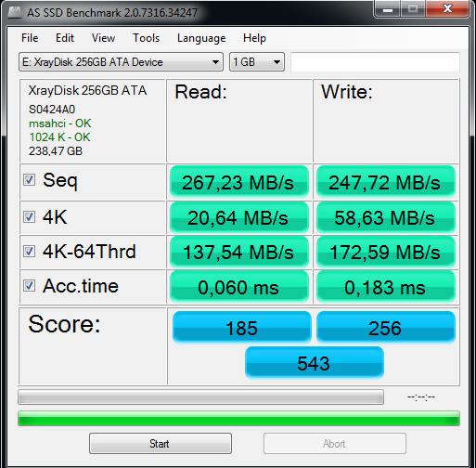Click the green overall progress bar

coord(238,418)
